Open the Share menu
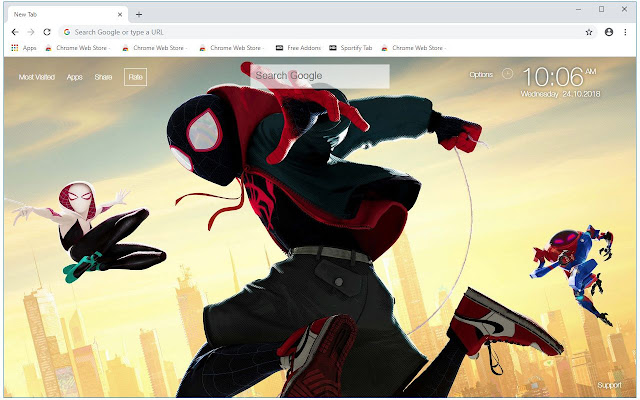 click(x=103, y=77)
